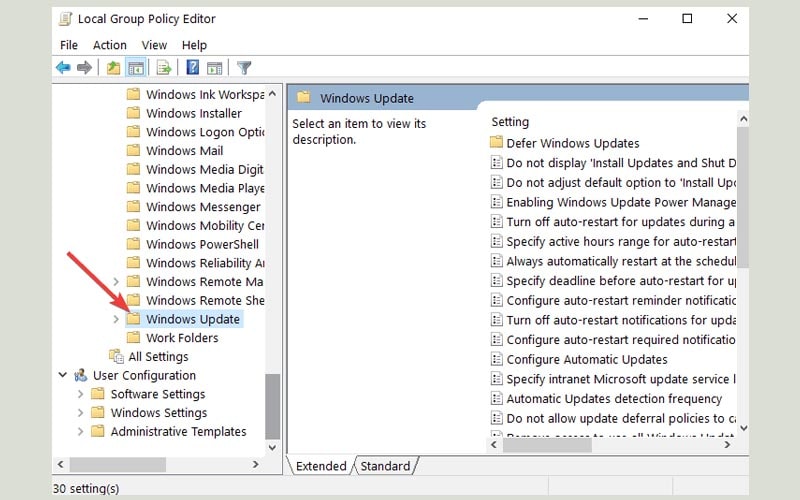Switch to the Extended tab
The width and height of the screenshot is (800, 500).
point(321,466)
